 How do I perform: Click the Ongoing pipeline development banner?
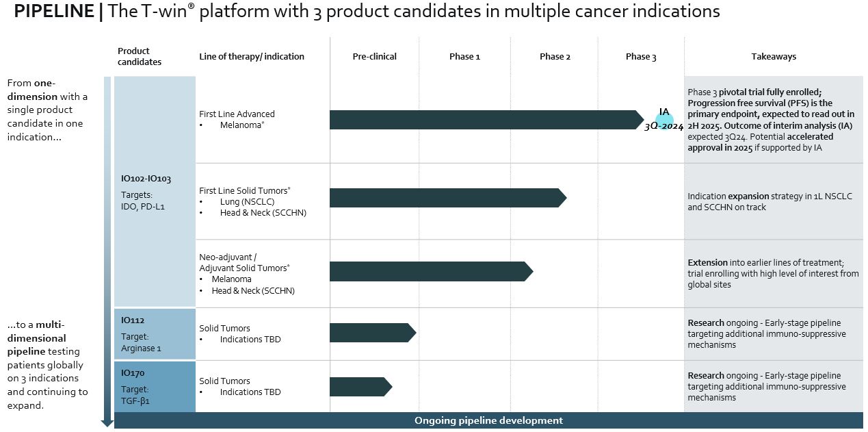pos(488,420)
